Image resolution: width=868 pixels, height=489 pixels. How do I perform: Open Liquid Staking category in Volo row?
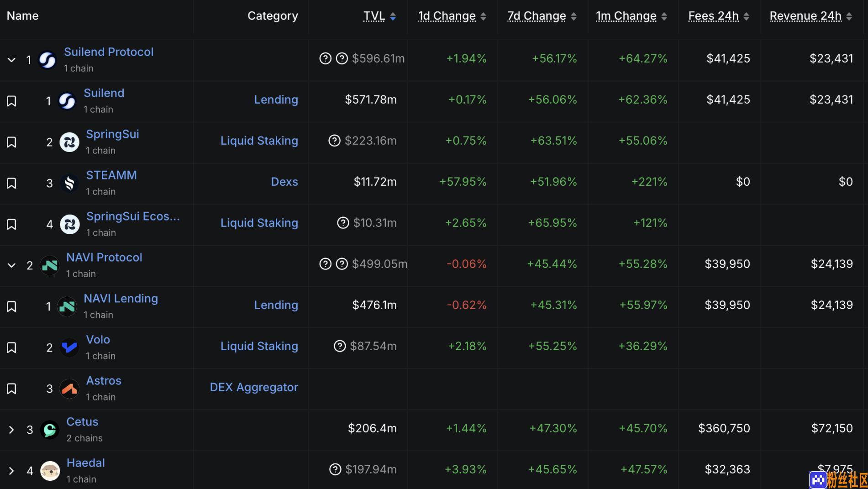259,346
